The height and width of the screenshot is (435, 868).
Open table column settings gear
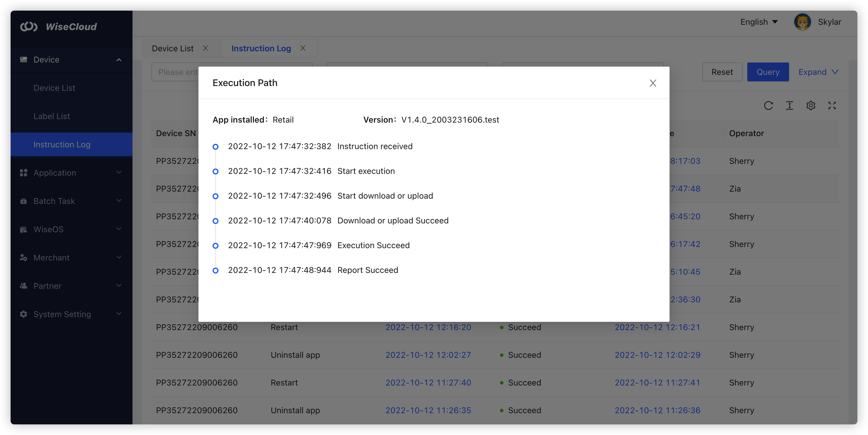811,106
